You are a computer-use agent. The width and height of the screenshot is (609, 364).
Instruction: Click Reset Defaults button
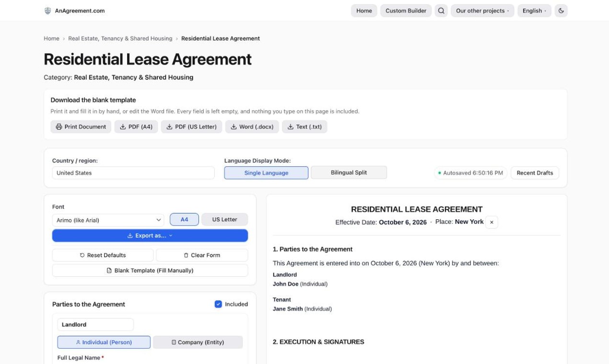pos(103,255)
